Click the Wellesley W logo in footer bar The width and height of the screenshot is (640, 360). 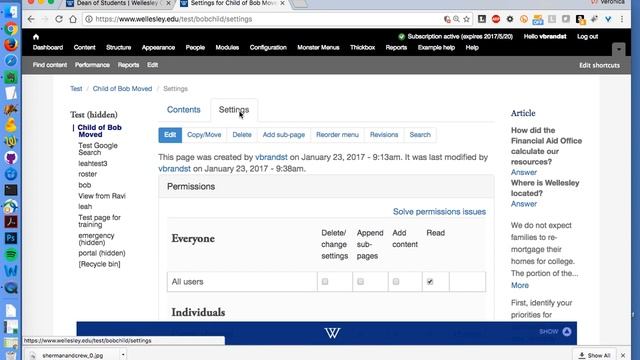click(332, 333)
